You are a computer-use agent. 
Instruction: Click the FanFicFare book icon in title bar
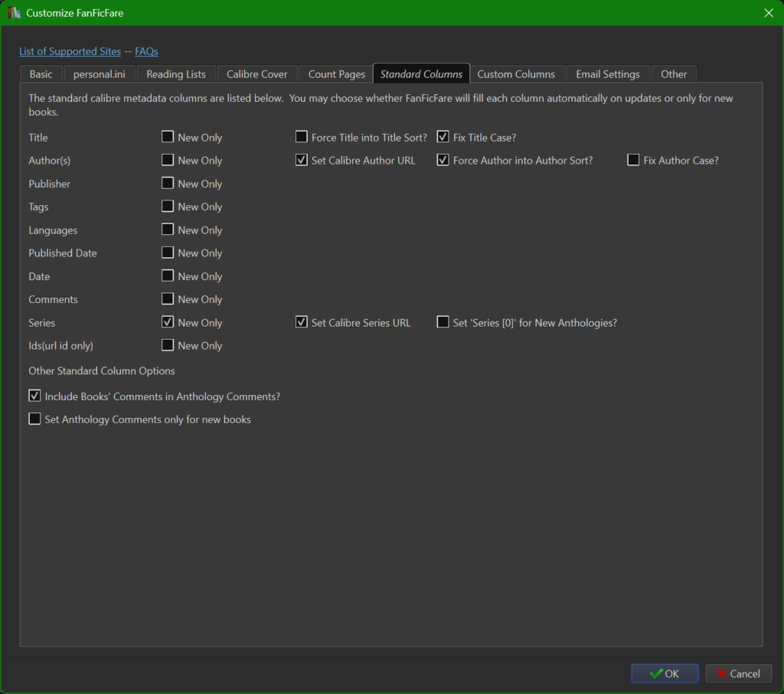(x=11, y=13)
